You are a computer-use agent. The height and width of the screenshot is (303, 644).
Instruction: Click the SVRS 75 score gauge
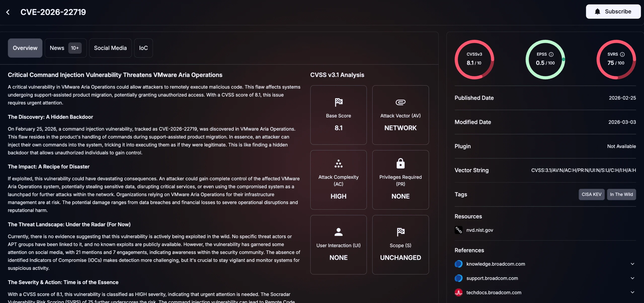616,59
